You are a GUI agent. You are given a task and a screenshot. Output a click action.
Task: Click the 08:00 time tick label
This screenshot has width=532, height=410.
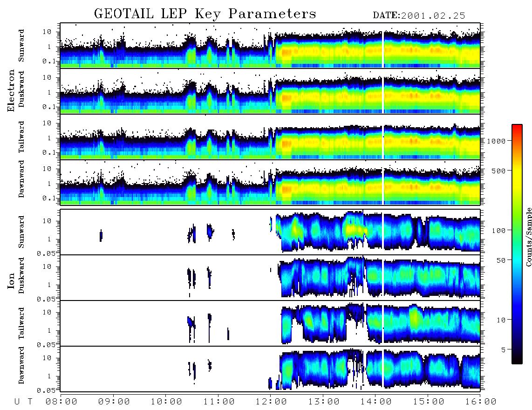point(61,402)
